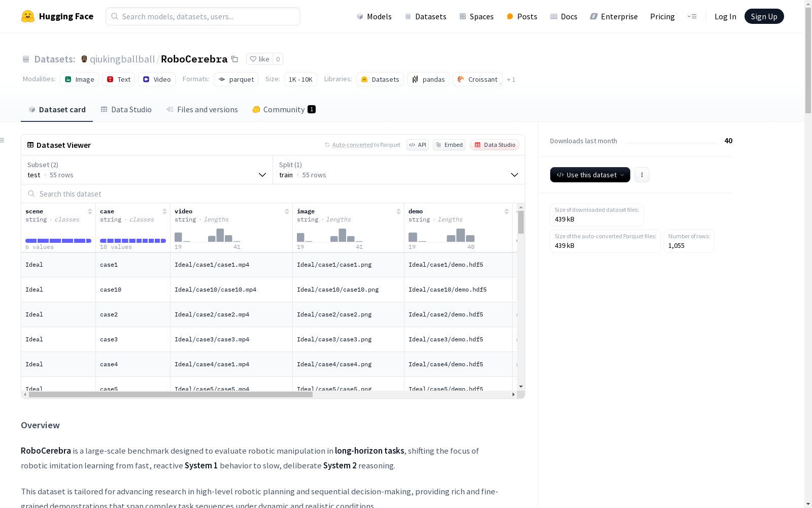Image resolution: width=812 pixels, height=508 pixels.
Task: Click the page vertical scrollbar
Action: click(x=808, y=61)
